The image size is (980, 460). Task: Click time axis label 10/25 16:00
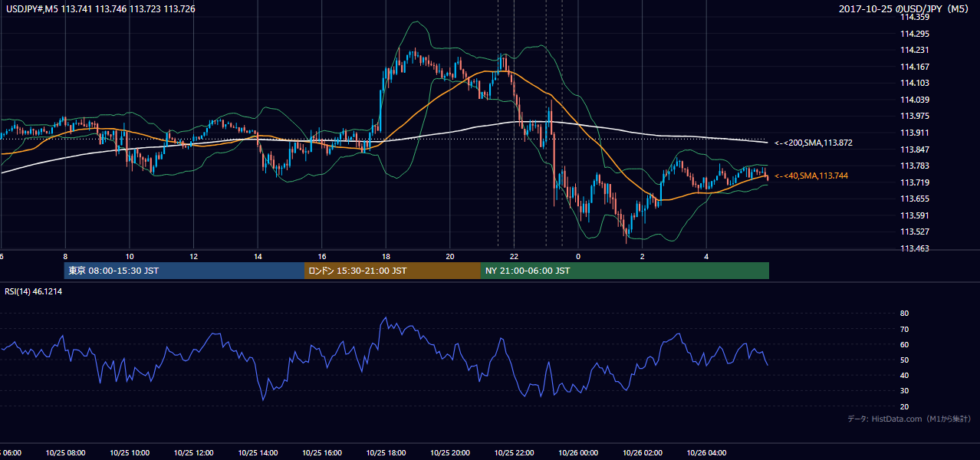(322, 452)
